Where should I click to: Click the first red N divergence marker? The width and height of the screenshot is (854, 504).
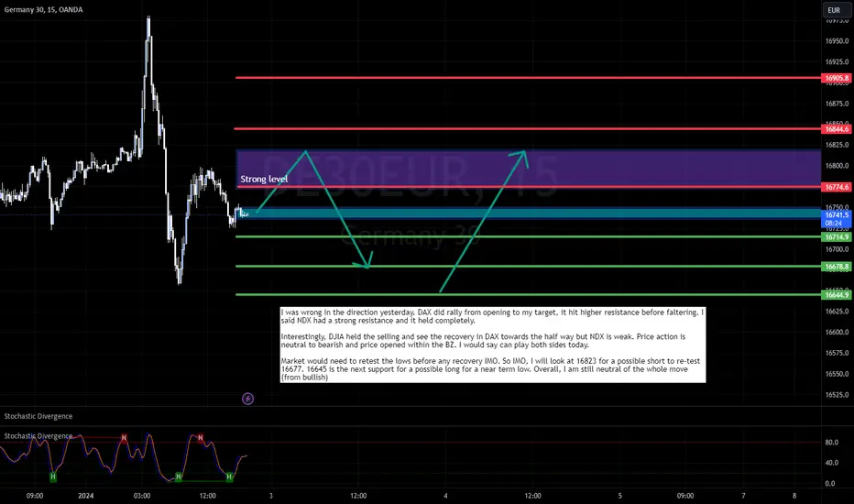(x=125, y=437)
